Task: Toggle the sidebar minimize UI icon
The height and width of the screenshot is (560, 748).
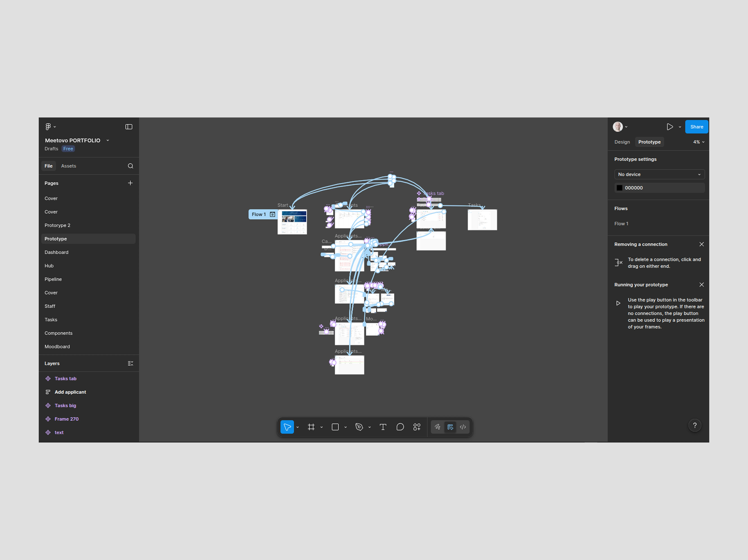Action: pos(129,127)
